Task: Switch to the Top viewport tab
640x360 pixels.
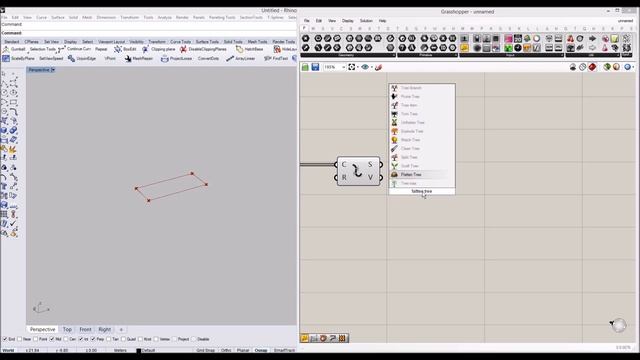Action: (x=67, y=329)
